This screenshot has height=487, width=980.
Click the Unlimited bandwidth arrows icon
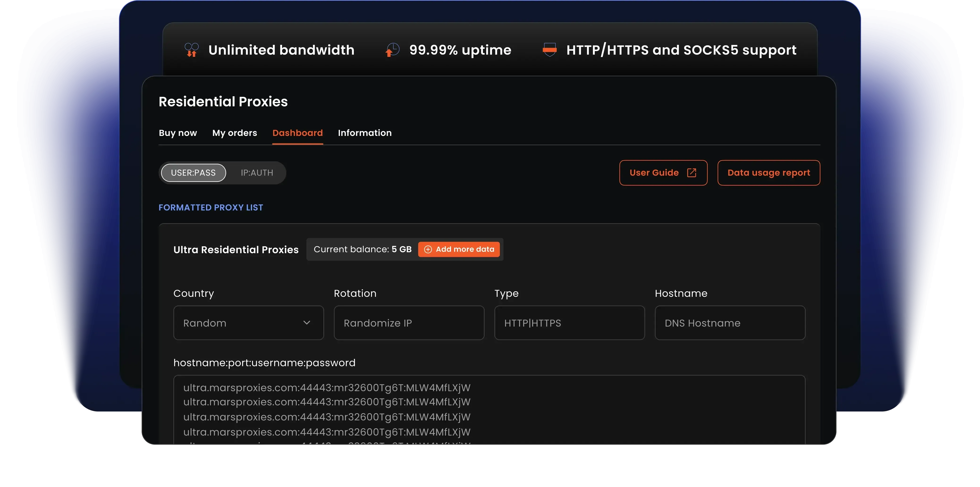191,50
